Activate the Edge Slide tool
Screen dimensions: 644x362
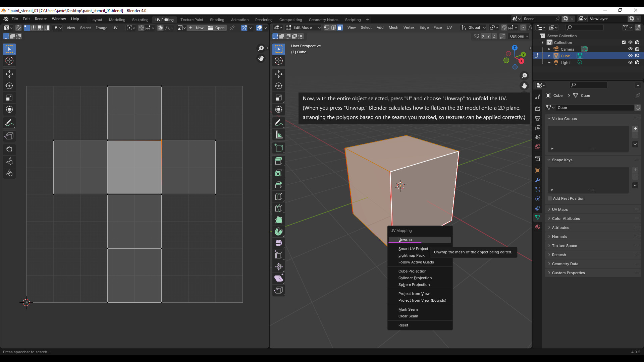pyautogui.click(x=279, y=255)
